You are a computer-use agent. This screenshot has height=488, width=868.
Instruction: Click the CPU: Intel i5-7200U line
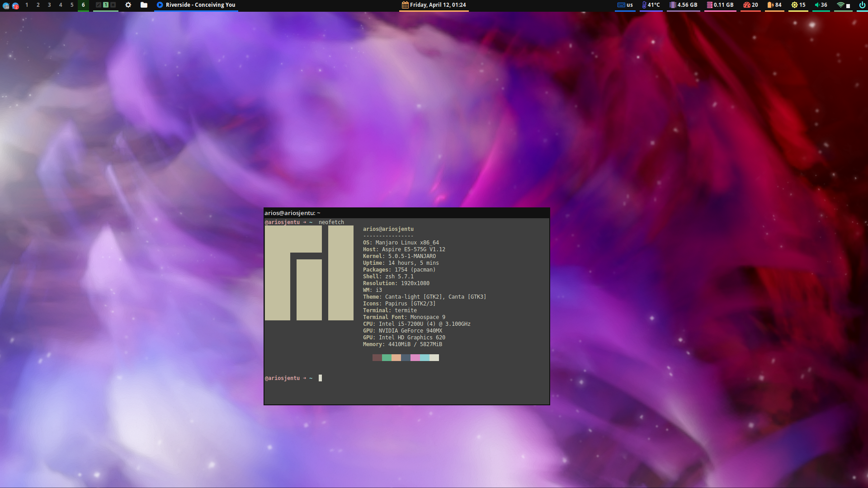coord(417,324)
